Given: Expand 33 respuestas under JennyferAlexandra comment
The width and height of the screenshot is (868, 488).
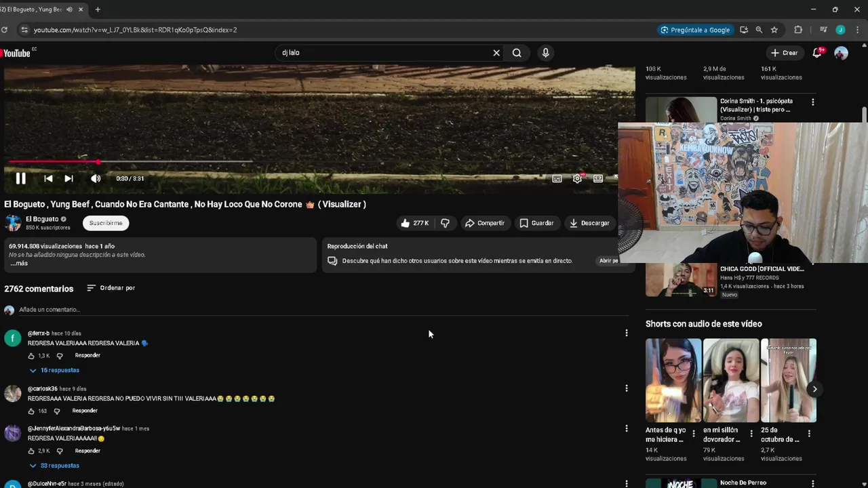Looking at the screenshot, I should (x=54, y=466).
